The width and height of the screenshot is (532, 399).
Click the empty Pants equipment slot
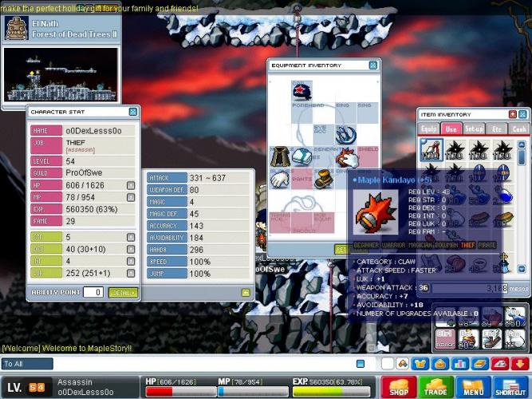(302, 179)
